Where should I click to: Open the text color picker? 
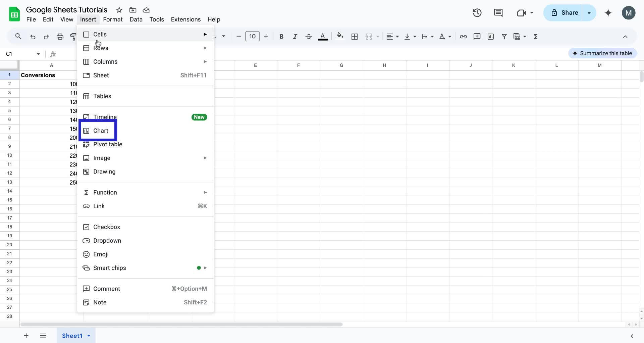click(x=323, y=36)
